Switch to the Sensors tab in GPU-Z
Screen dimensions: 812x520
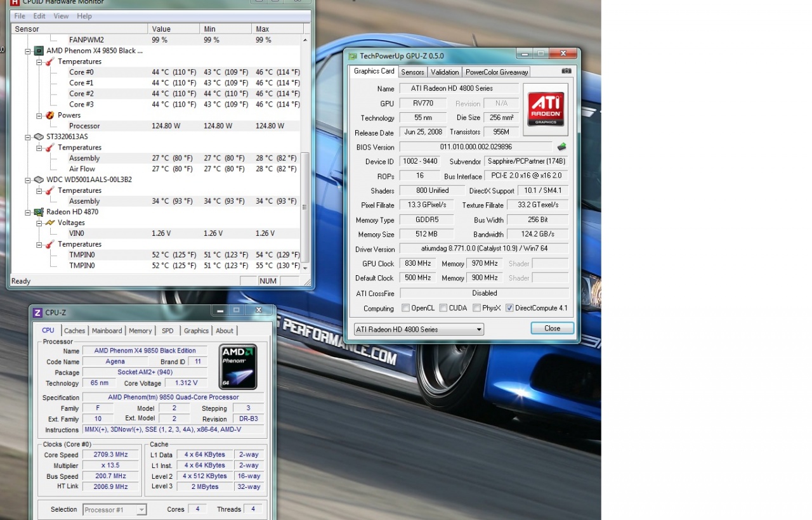[x=412, y=72]
